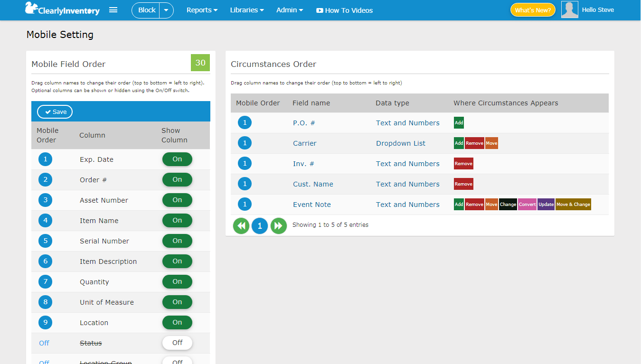The height and width of the screenshot is (364, 641).
Task: Open the Reports dropdown menu
Action: coord(202,10)
